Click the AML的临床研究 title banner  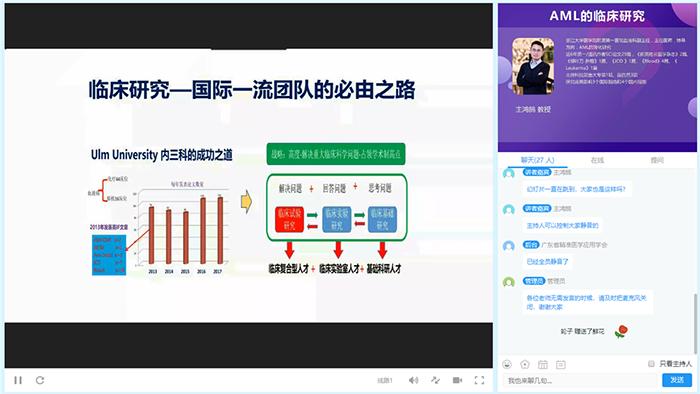tap(597, 16)
